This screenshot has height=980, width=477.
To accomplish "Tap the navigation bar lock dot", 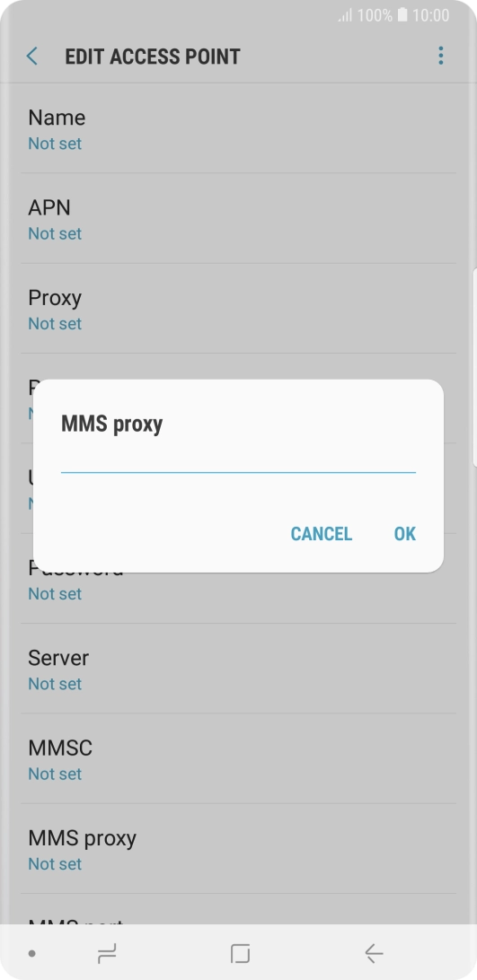I will pyautogui.click(x=32, y=954).
